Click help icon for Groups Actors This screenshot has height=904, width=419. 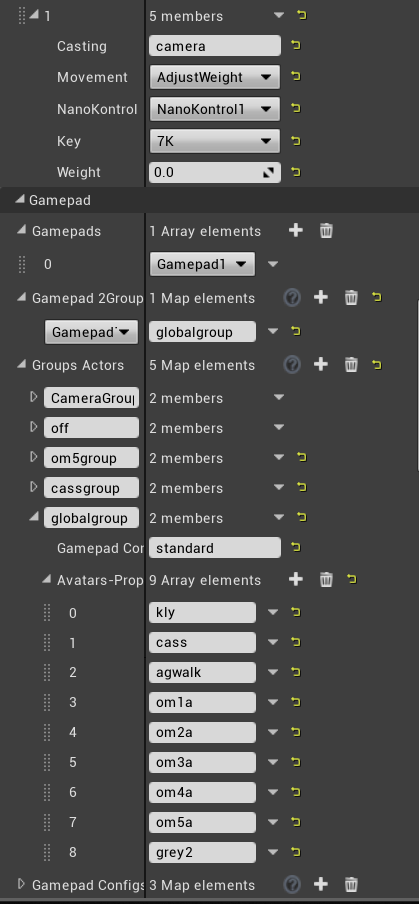click(x=292, y=364)
